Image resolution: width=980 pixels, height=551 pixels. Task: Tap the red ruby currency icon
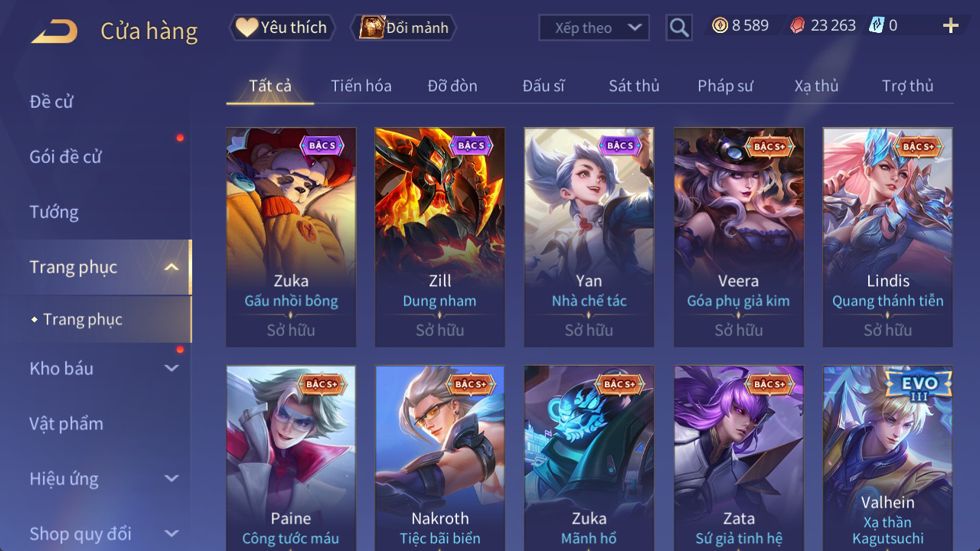click(798, 26)
